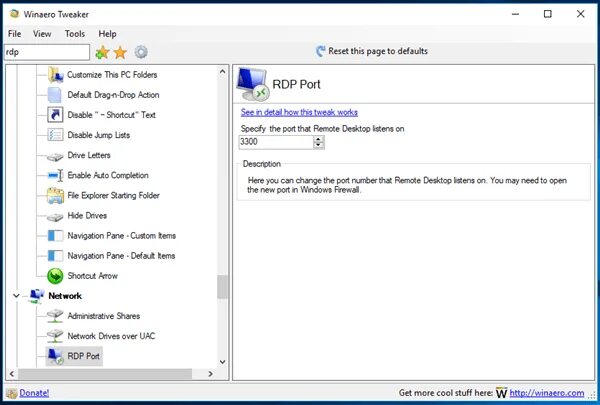Select Hide Drives label

click(x=87, y=216)
